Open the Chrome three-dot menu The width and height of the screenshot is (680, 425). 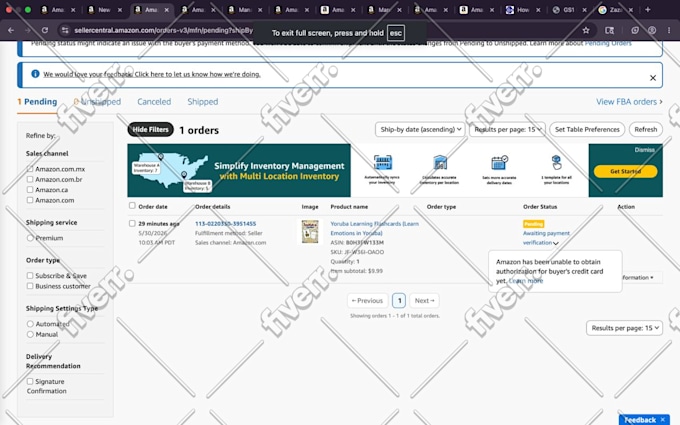pyautogui.click(x=669, y=30)
